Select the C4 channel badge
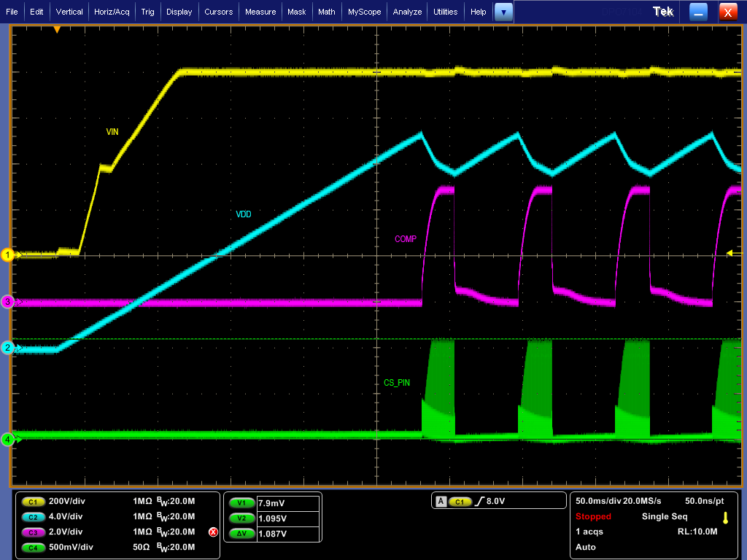The width and height of the screenshot is (747, 560). [x=33, y=547]
